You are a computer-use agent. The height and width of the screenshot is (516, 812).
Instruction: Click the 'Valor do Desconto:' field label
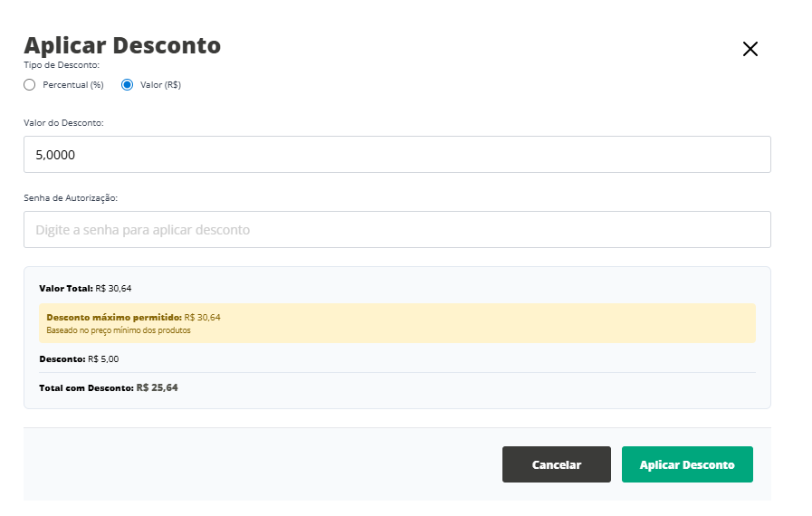pyautogui.click(x=64, y=122)
